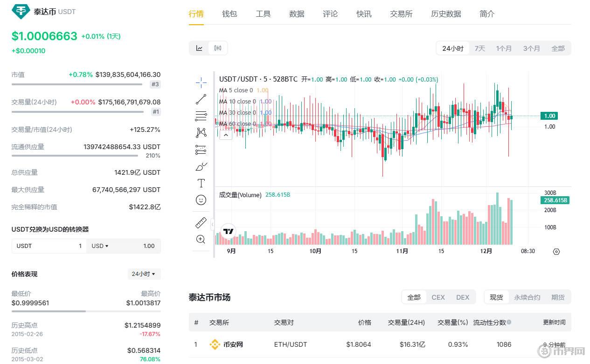Click the circulating supply progress bar
The width and height of the screenshot is (590, 364).
(x=75, y=156)
